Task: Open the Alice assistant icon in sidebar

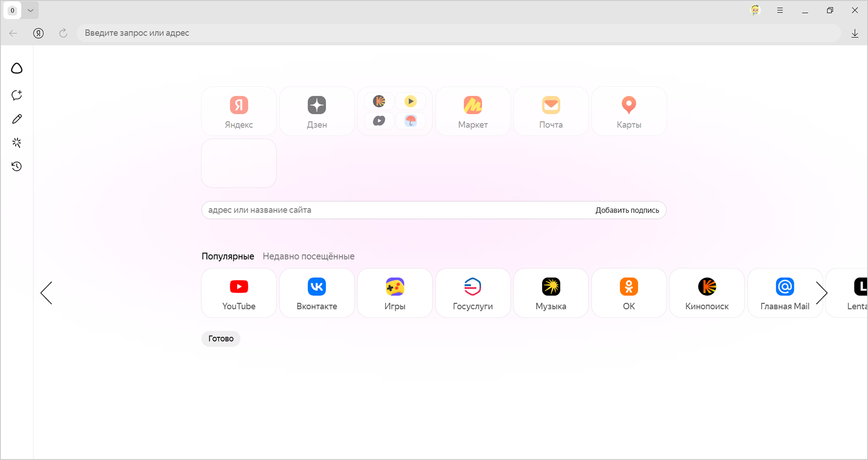Action: 17,69
